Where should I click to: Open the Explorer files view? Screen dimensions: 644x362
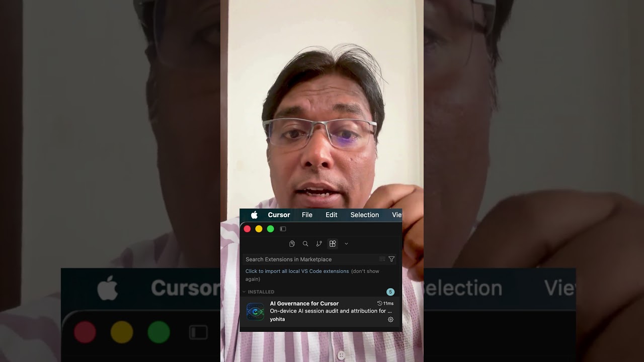pos(292,244)
